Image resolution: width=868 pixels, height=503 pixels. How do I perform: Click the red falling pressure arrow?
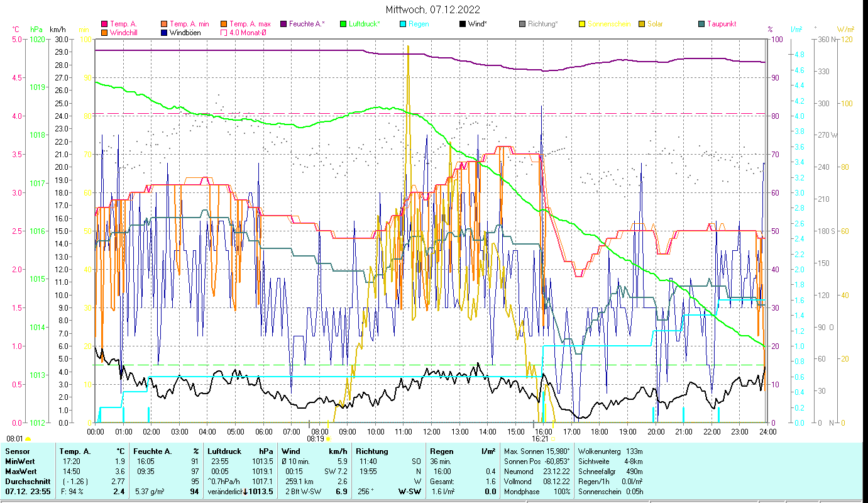click(x=246, y=491)
